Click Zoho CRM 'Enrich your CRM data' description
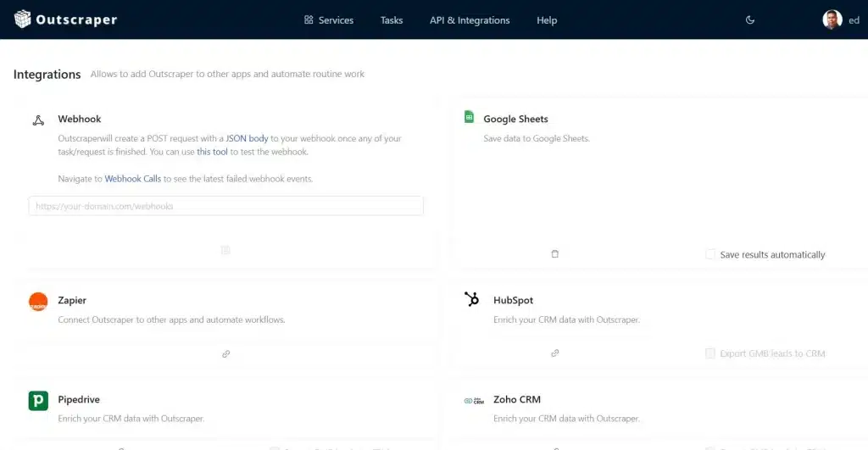This screenshot has height=450, width=868. tap(566, 419)
